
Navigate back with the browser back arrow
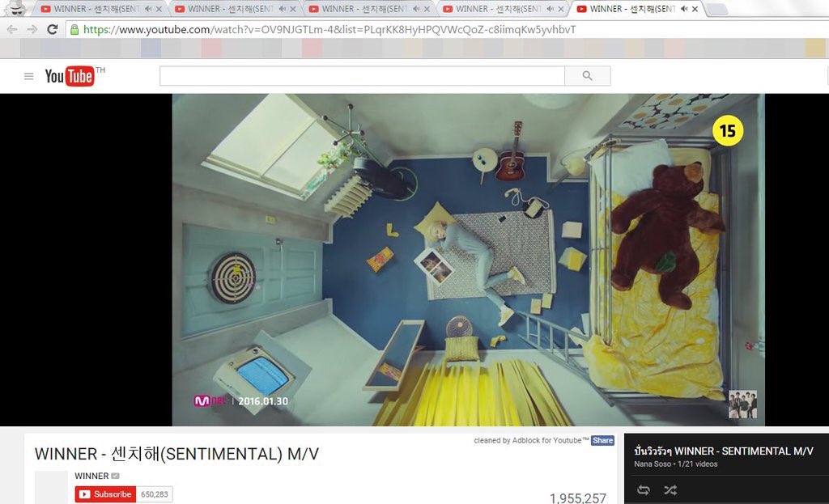[x=12, y=30]
